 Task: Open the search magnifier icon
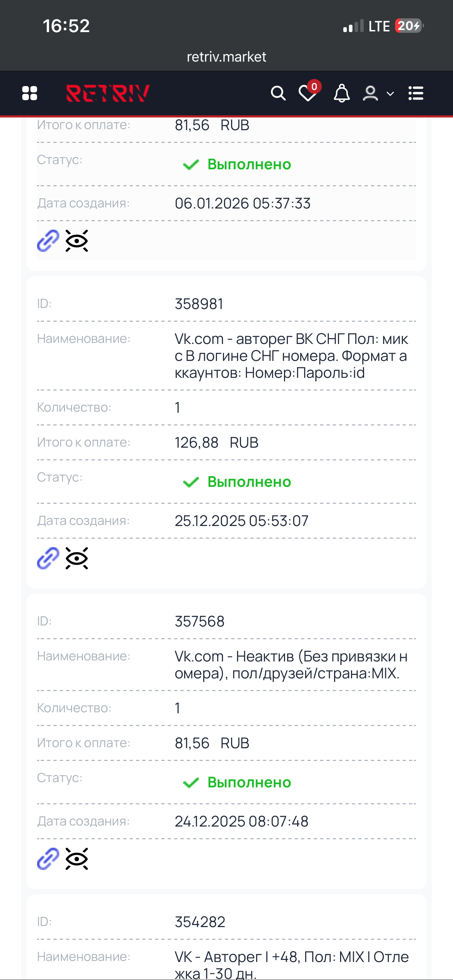point(278,93)
